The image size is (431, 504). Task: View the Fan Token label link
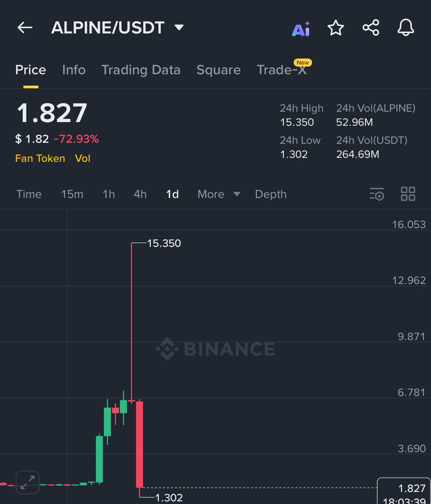40,158
